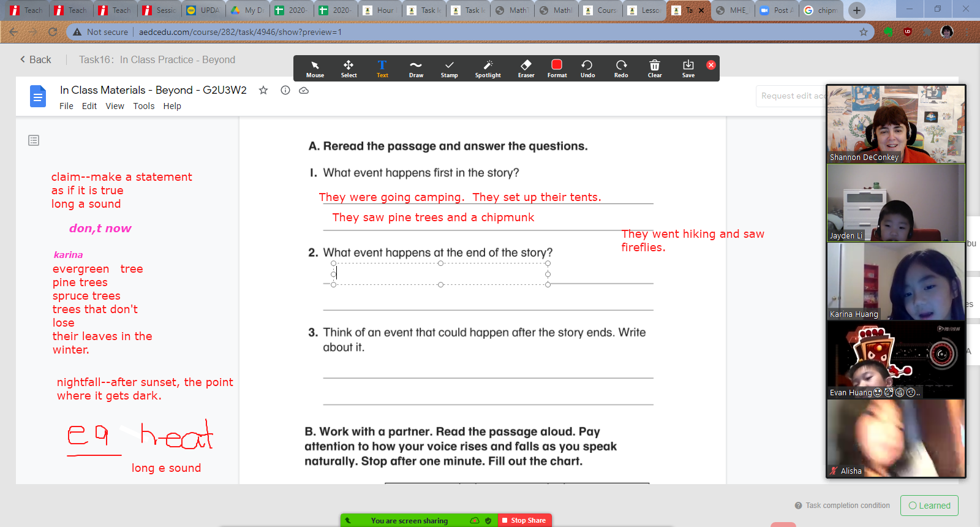Click the 'don,t now' pink note

[100, 229]
